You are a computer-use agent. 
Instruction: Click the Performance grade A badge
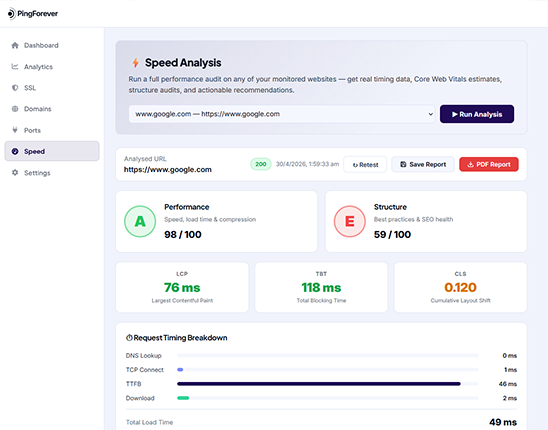coord(140,221)
